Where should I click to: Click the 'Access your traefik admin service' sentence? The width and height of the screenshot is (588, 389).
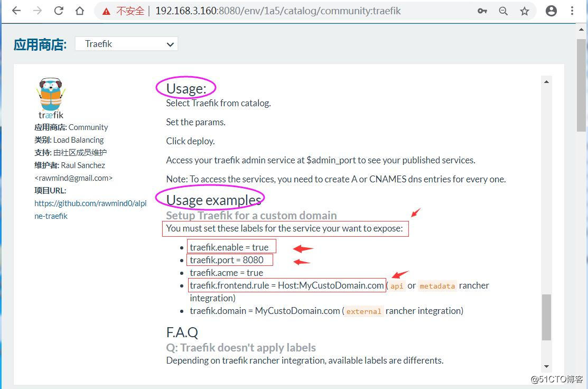coord(321,160)
